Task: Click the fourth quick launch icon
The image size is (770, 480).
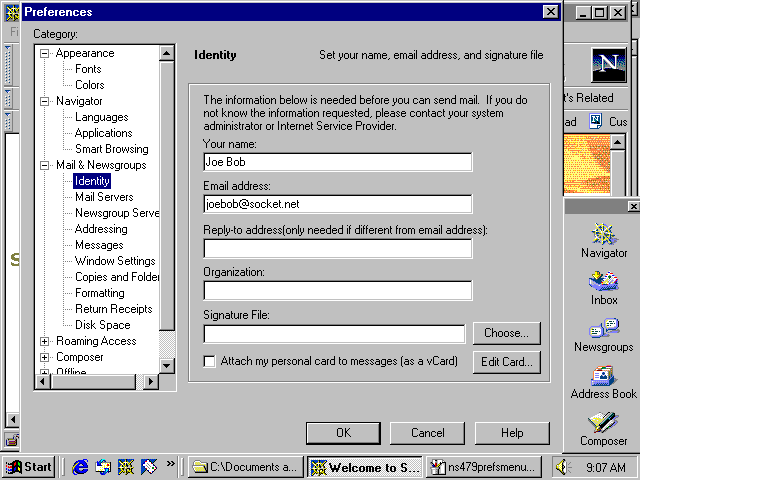Action: [x=149, y=467]
